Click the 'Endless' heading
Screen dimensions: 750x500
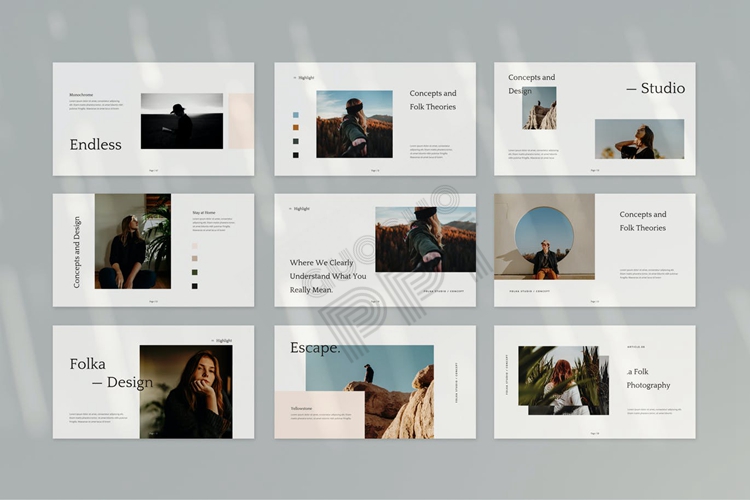click(x=96, y=144)
